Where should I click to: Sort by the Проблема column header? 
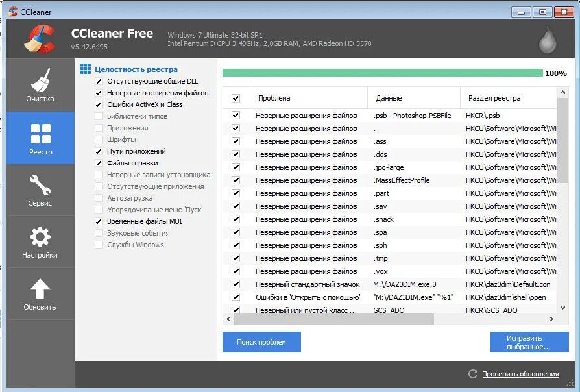tap(309, 98)
